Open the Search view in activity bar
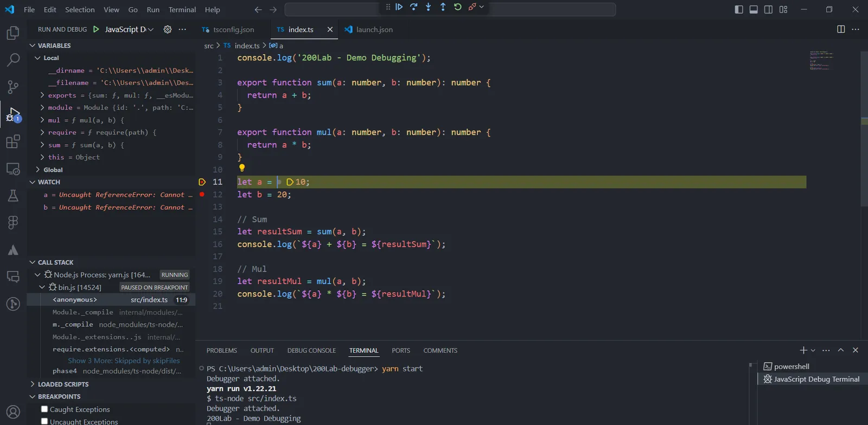 [13, 60]
